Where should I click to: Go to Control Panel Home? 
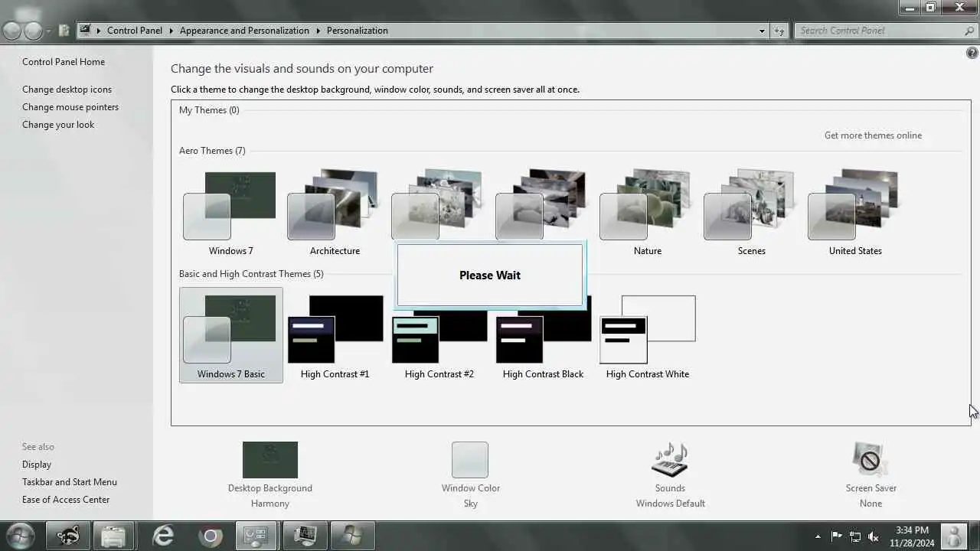click(x=64, y=62)
